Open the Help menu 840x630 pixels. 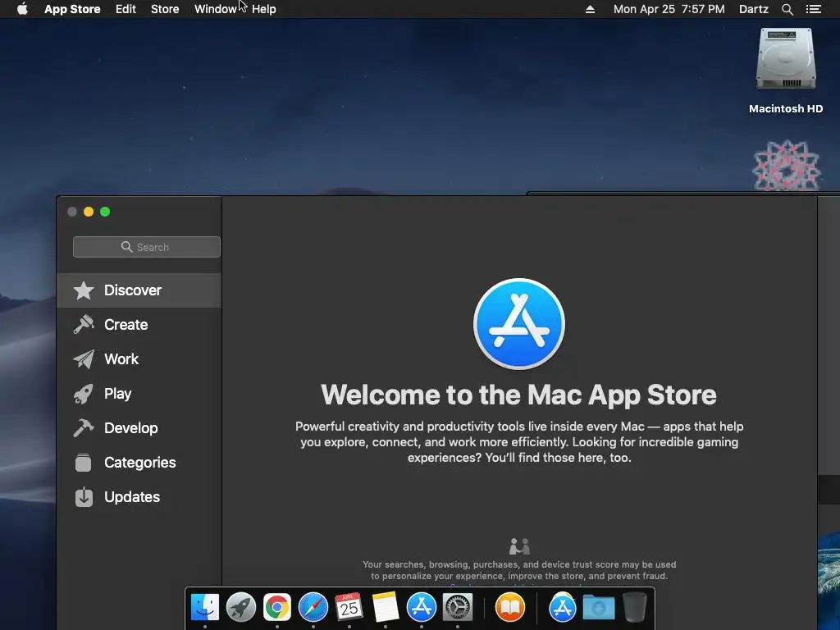263,9
